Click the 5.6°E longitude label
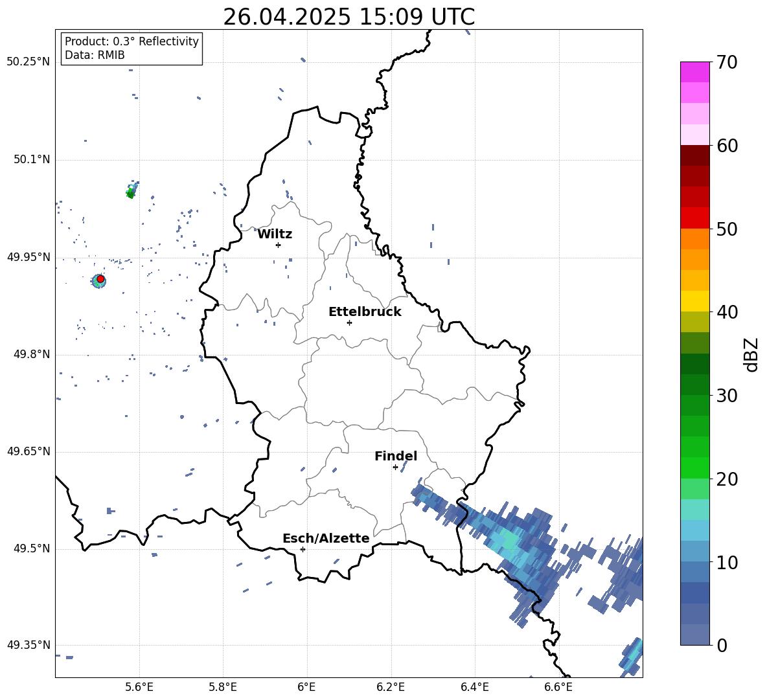The image size is (767, 700). click(x=139, y=687)
